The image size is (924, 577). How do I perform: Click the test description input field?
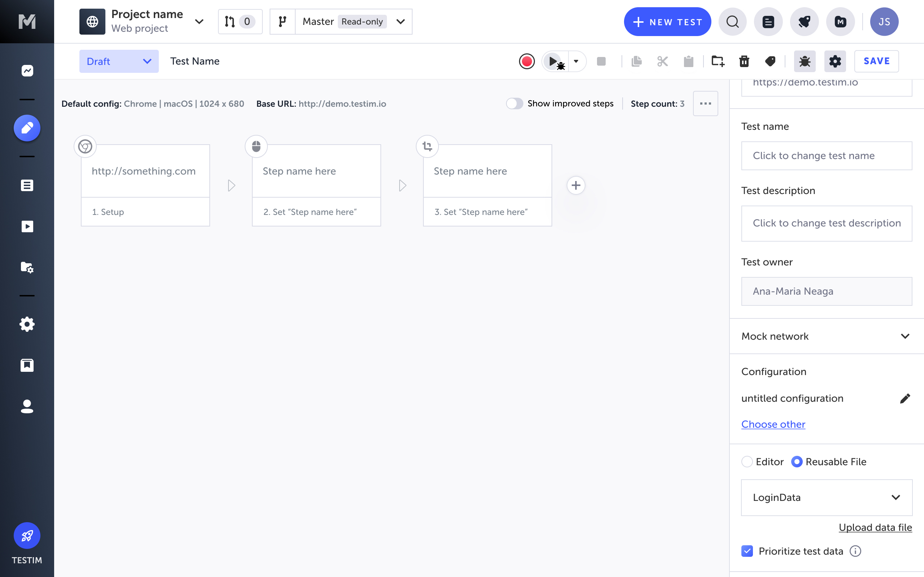coord(826,223)
